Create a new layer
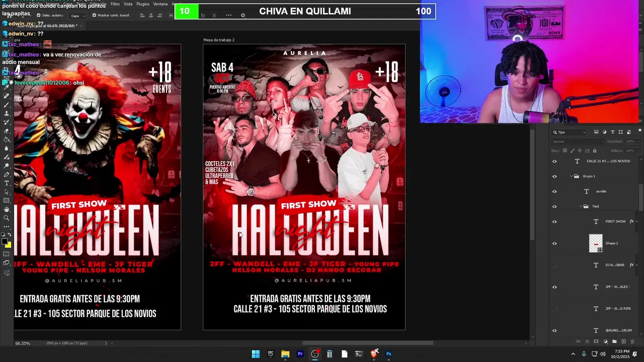Screen dimensions: 644x362 [x=623, y=341]
